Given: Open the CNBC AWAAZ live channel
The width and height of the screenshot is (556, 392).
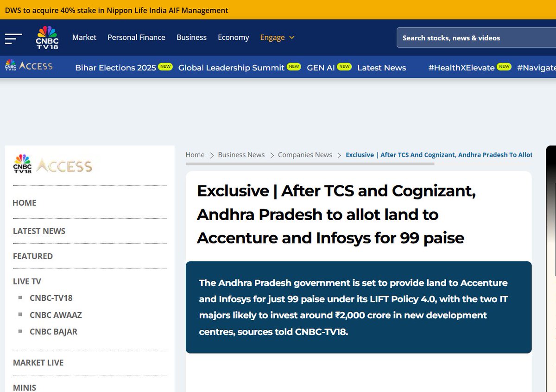Looking at the screenshot, I should [56, 315].
